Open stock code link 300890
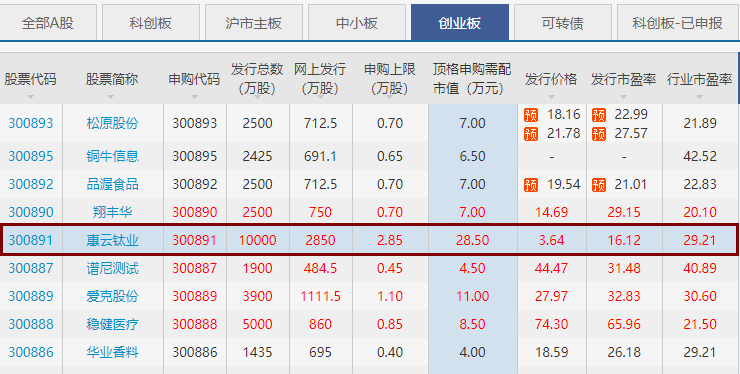Image resolution: width=740 pixels, height=374 pixels. pos(31,212)
